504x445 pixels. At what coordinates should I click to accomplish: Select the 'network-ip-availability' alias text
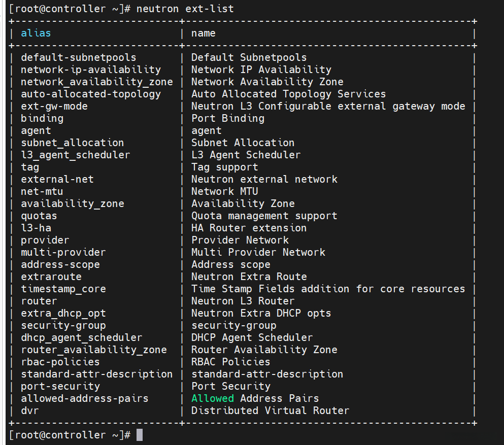[91, 70]
